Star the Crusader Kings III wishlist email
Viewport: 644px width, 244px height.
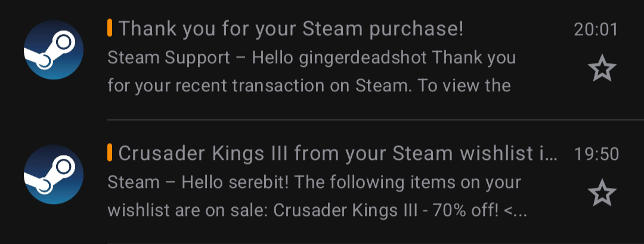click(602, 194)
